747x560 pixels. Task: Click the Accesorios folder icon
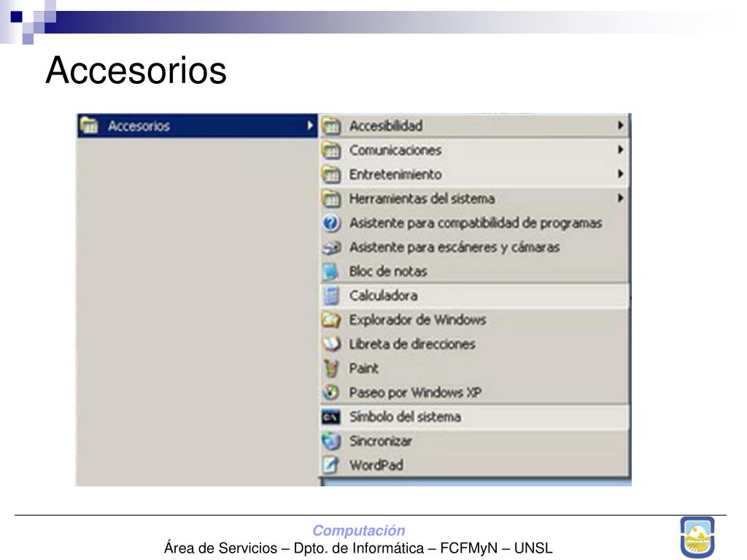89,125
